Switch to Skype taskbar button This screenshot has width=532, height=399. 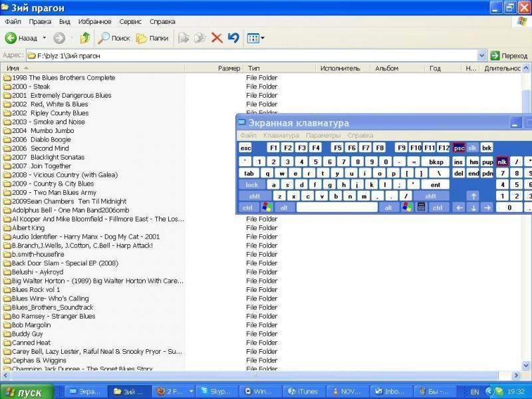tap(218, 392)
